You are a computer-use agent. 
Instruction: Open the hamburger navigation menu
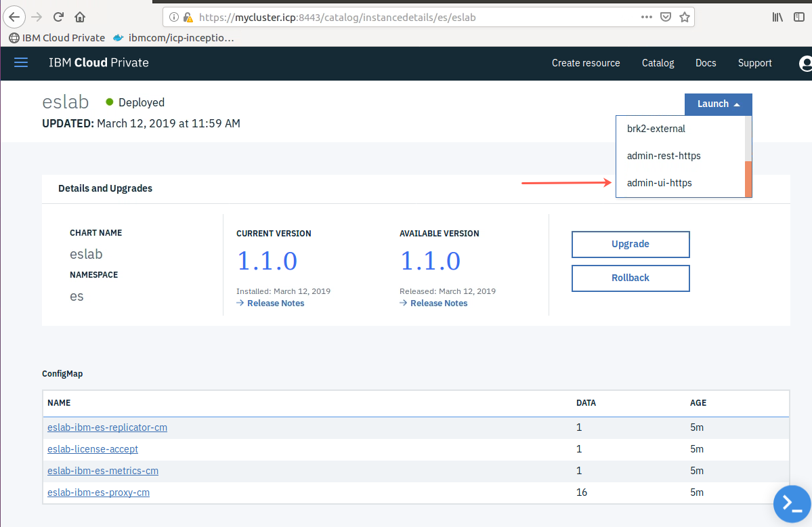coord(21,63)
